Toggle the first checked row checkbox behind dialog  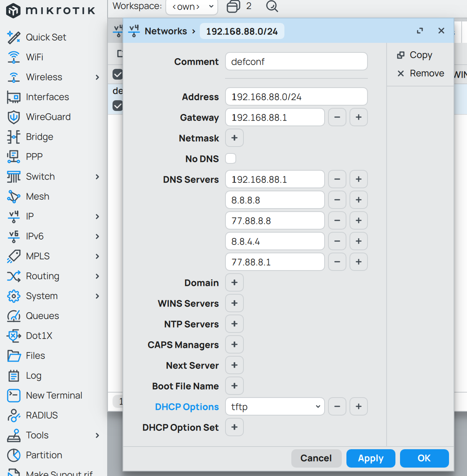pyautogui.click(x=118, y=74)
